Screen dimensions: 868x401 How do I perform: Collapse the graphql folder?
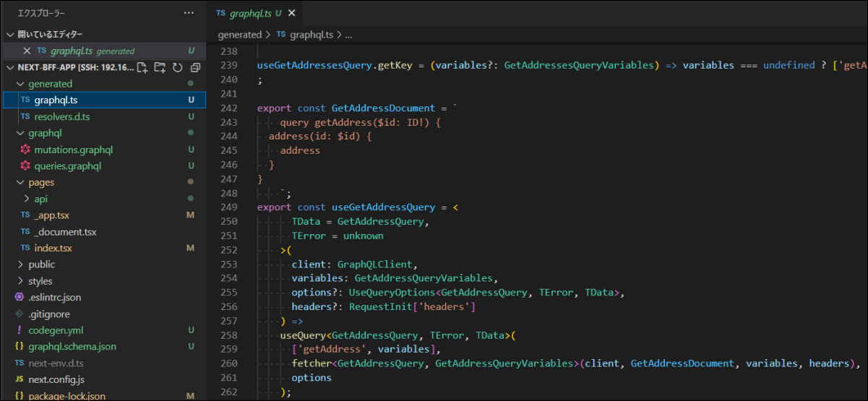[20, 133]
